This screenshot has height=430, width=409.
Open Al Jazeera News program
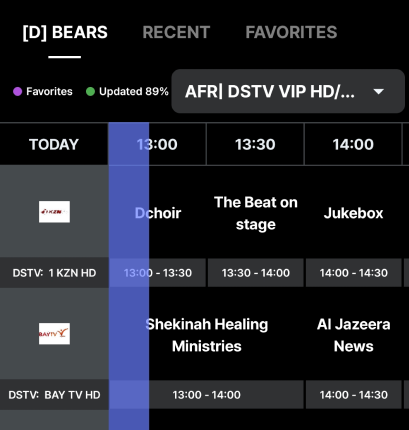click(353, 335)
